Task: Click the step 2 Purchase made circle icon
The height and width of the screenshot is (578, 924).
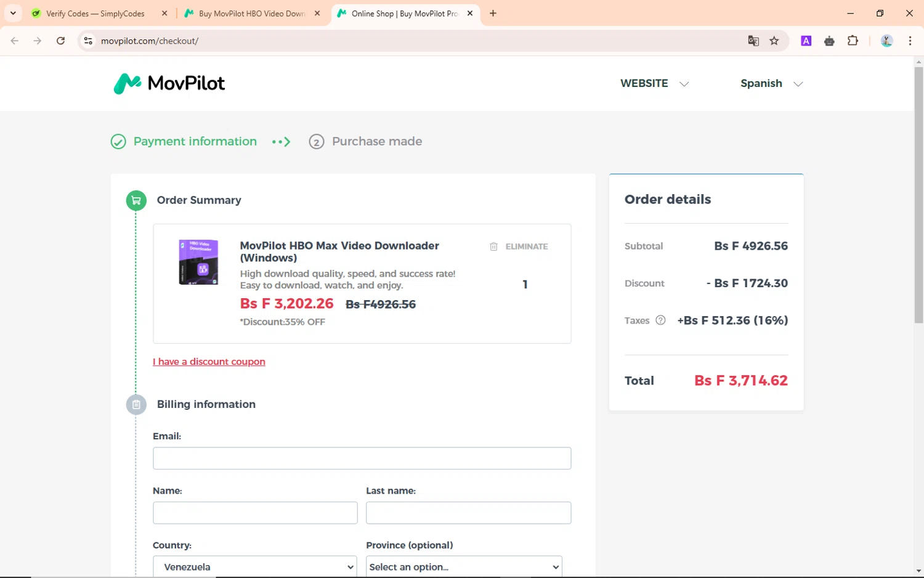Action: click(317, 142)
